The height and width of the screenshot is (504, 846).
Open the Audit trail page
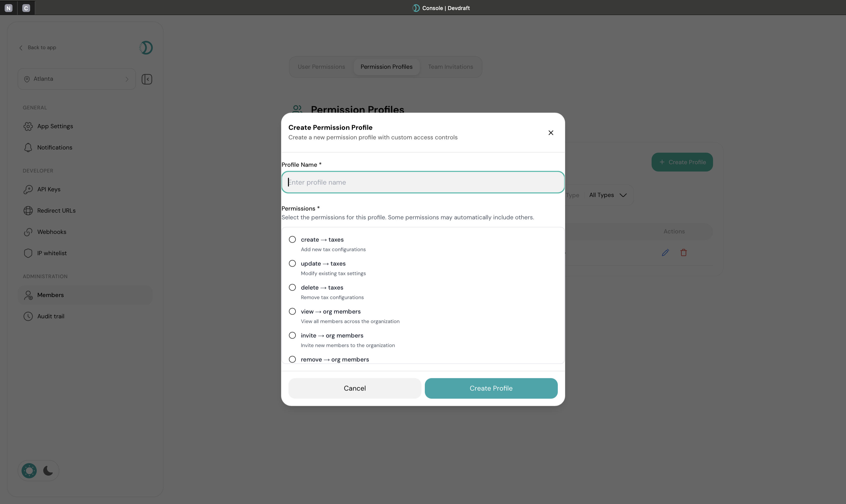coord(51,316)
